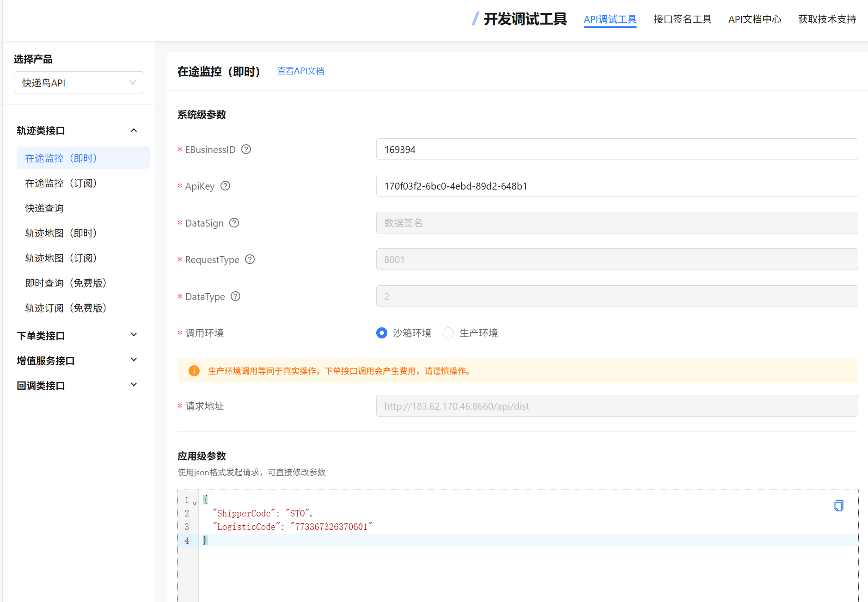868x602 pixels.
Task: Click the help icon next to EBusinessID
Action: click(x=246, y=149)
